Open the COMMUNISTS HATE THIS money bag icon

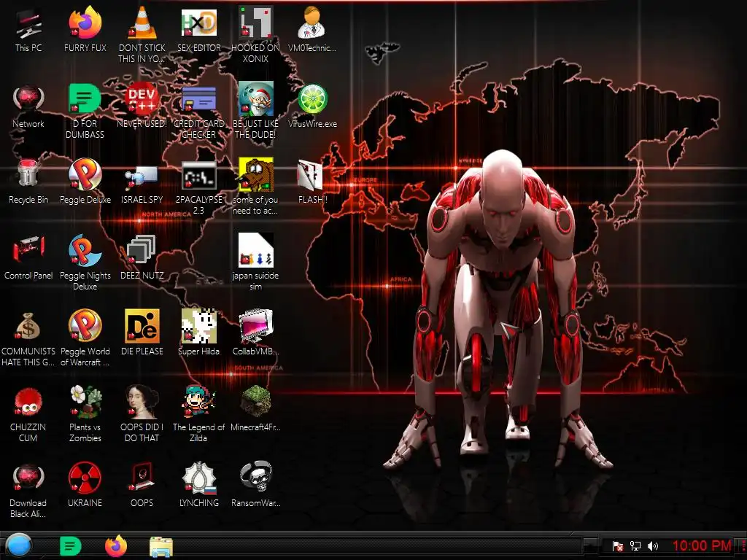28,326
